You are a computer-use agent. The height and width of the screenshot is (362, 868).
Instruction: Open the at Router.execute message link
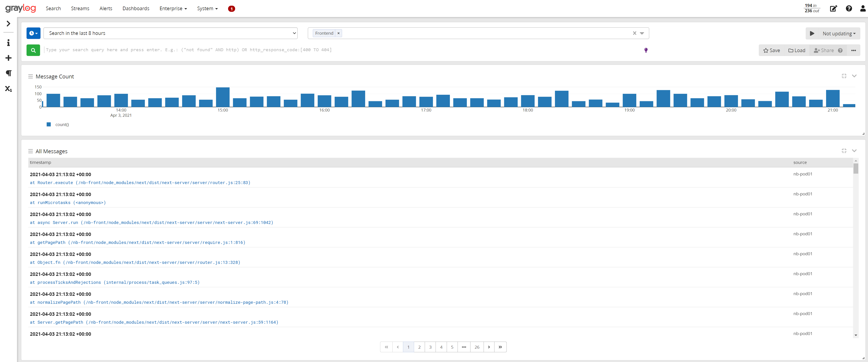point(140,182)
